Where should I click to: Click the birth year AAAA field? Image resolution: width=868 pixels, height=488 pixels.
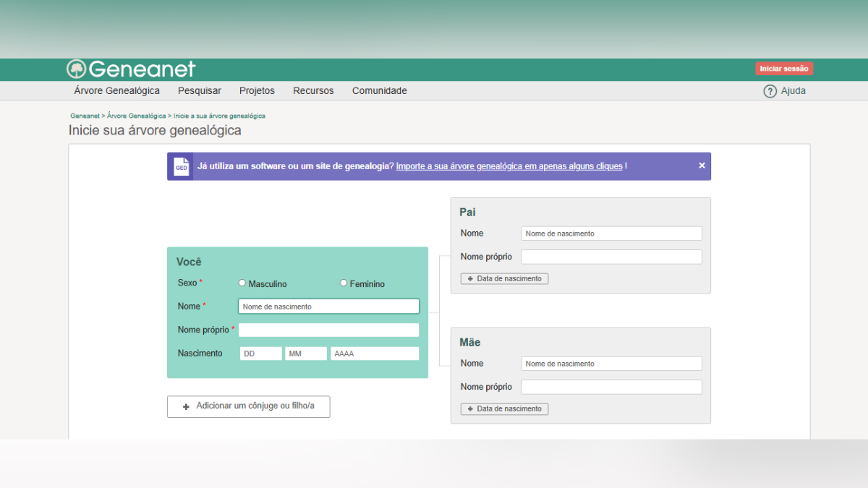pos(374,354)
